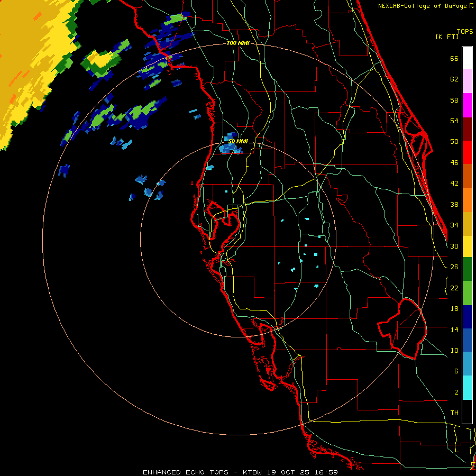The image size is (476, 476).
Task: Click the legend value 22
Action: click(x=454, y=288)
